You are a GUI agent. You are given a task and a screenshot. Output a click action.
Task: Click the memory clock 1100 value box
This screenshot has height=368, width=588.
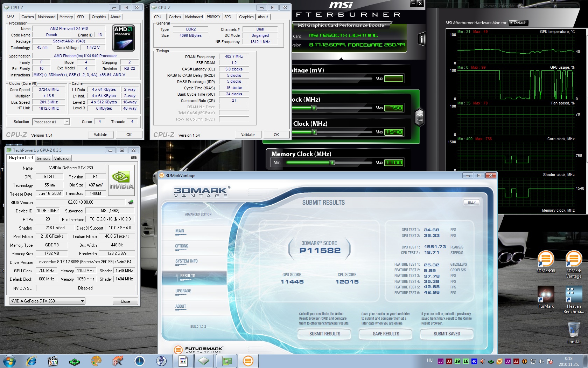(394, 162)
